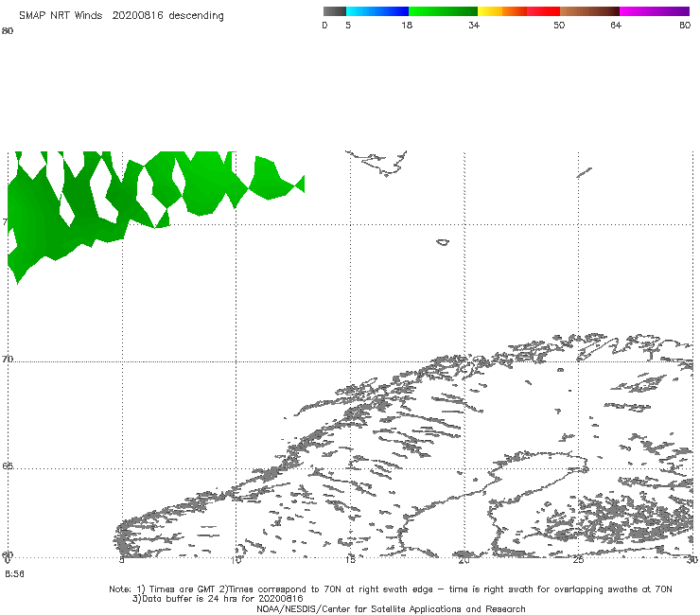The width and height of the screenshot is (700, 615).
Task: Click the longitude label '10' on bottom axis
Action: [x=236, y=559]
